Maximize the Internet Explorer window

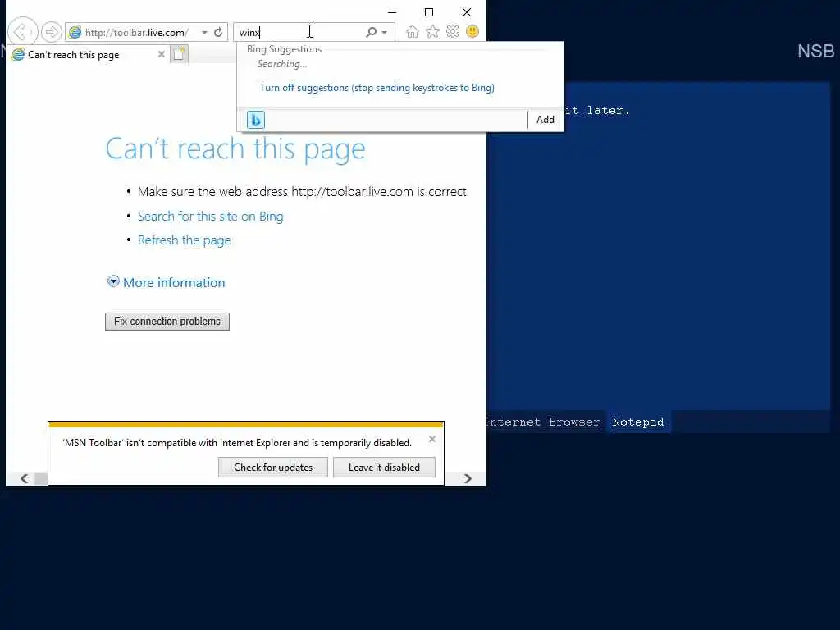click(429, 11)
